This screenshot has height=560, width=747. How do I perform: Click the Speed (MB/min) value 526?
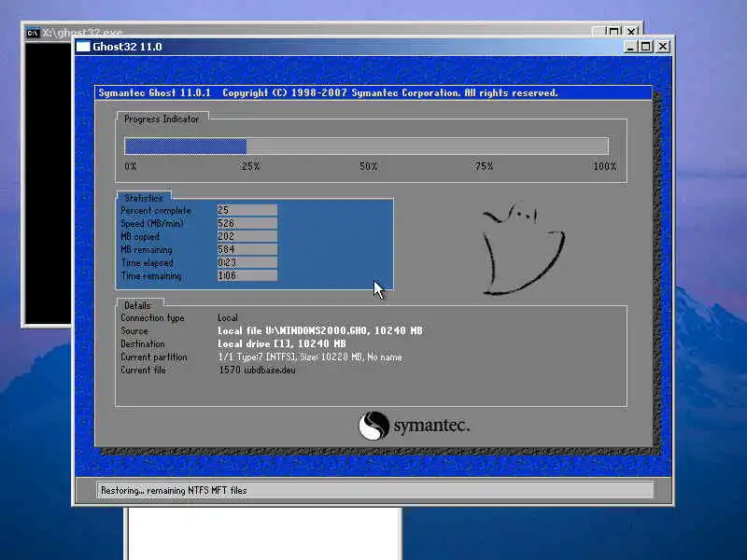pos(247,223)
